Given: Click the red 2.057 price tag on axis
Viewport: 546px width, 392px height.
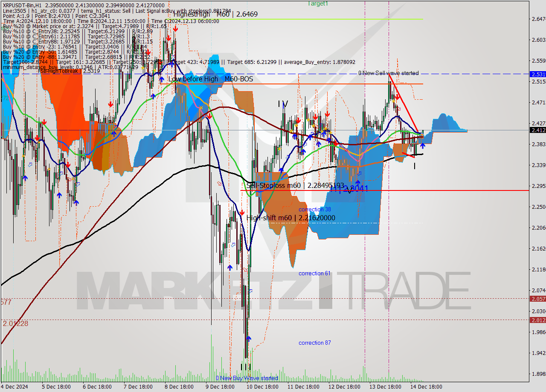Looking at the screenshot, I should pyautogui.click(x=537, y=299).
